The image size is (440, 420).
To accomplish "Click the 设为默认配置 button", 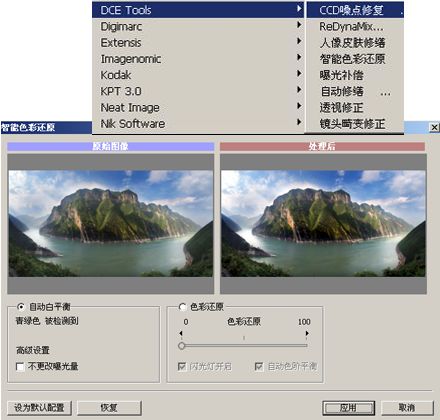I will pos(39,408).
